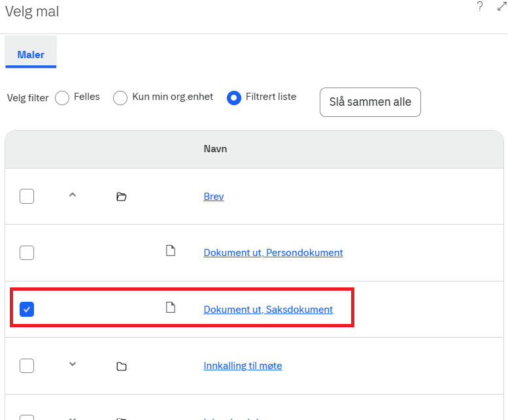Click the Navn column header
Screen dimensions: 508x420
tap(215, 149)
